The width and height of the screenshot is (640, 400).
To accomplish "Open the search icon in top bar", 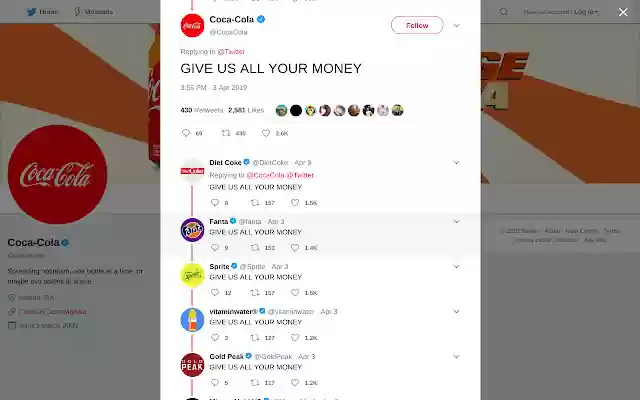I will [504, 12].
